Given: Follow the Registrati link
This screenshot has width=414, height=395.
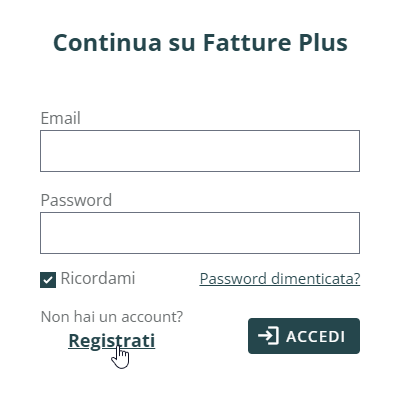Looking at the screenshot, I should 112,341.
